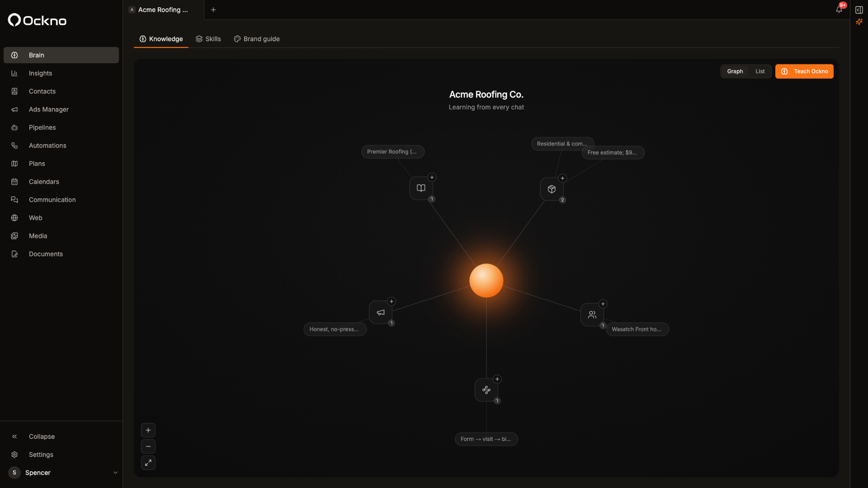Viewport: 868px width, 488px height.
Task: Select the box products node
Action: (552, 189)
